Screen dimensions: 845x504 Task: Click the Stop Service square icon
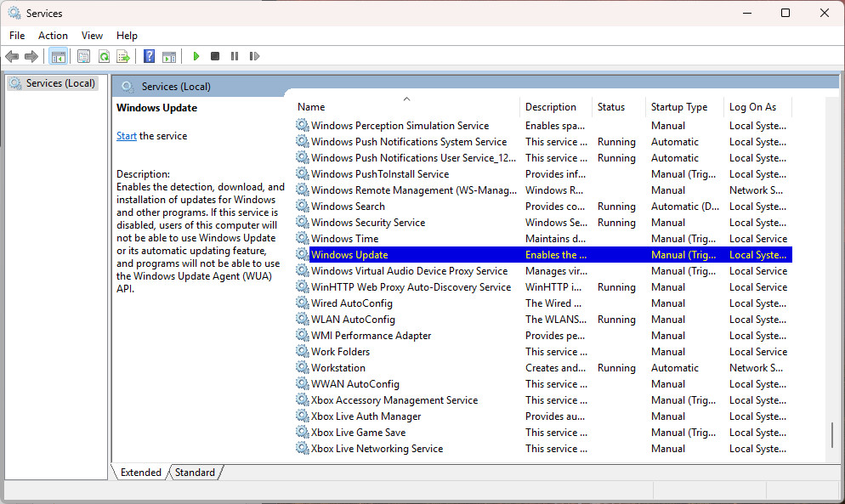[x=215, y=56]
